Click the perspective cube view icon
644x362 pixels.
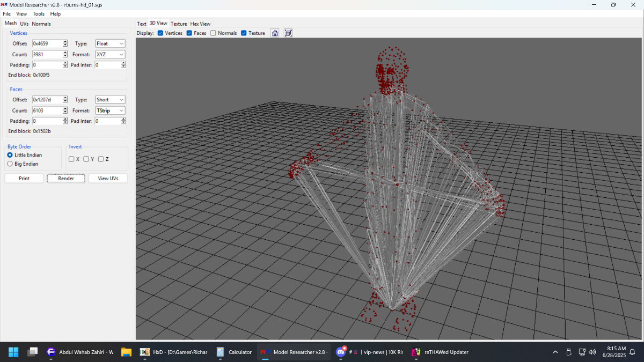pos(288,33)
